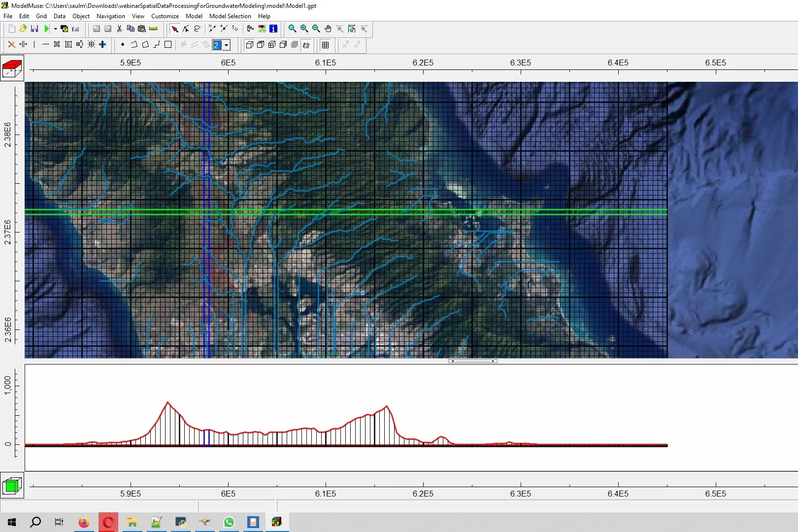Activate the Create Polygon object tool
The height and width of the screenshot is (532, 798).
(x=145, y=45)
